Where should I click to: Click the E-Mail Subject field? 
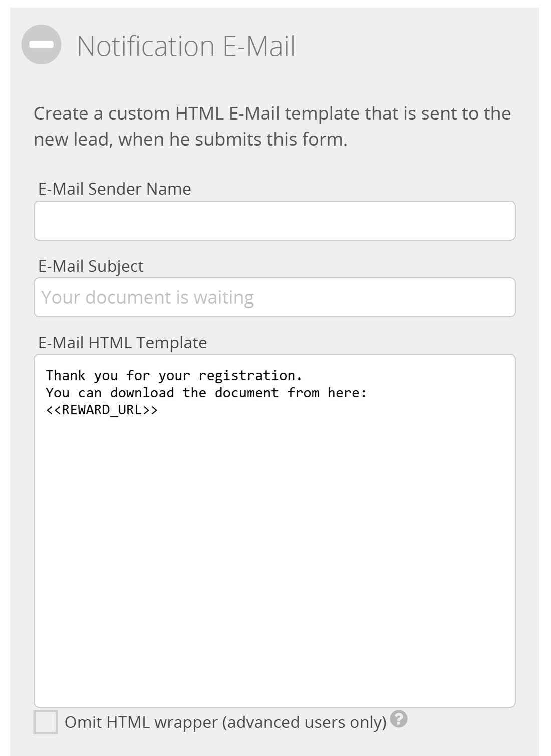274,297
